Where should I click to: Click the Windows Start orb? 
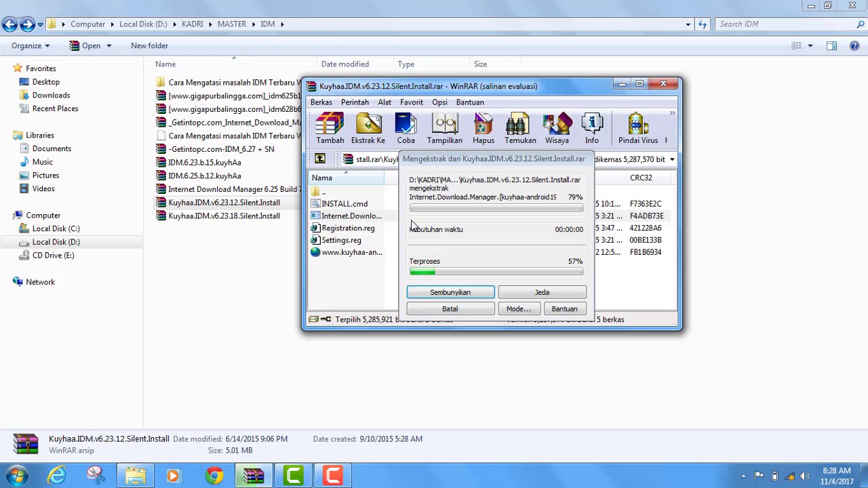tap(17, 476)
